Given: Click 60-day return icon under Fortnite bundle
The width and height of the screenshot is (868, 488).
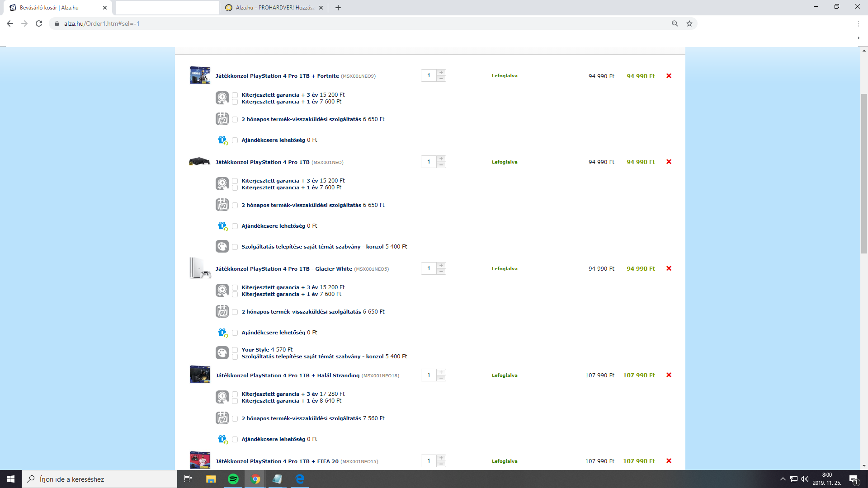Looking at the screenshot, I should [222, 119].
